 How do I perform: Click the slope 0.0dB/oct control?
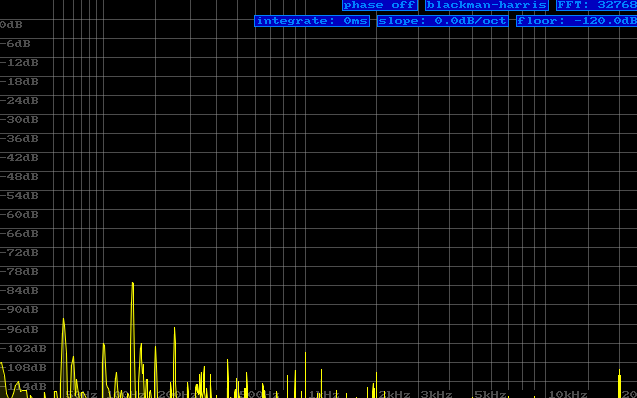pyautogui.click(x=443, y=21)
